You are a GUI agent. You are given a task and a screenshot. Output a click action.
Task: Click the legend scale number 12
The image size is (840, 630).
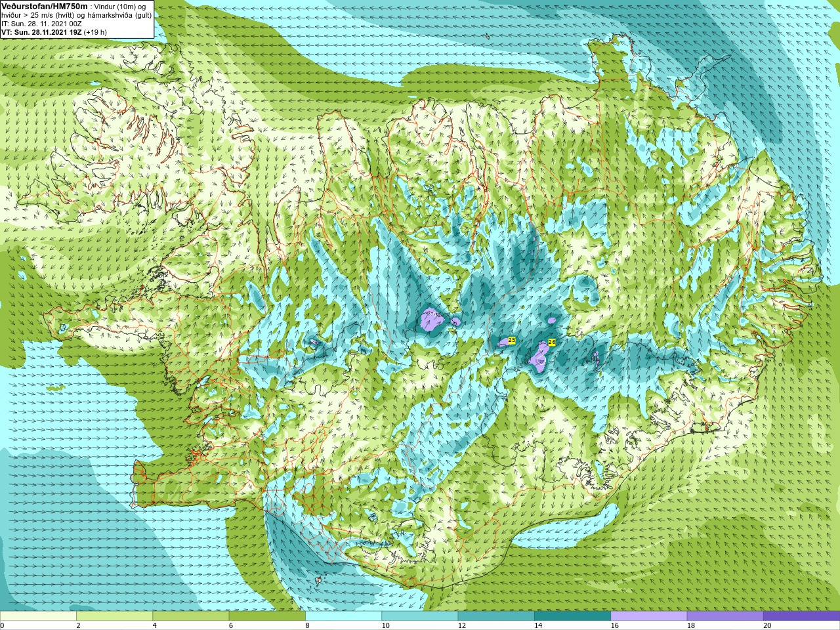pyautogui.click(x=462, y=625)
